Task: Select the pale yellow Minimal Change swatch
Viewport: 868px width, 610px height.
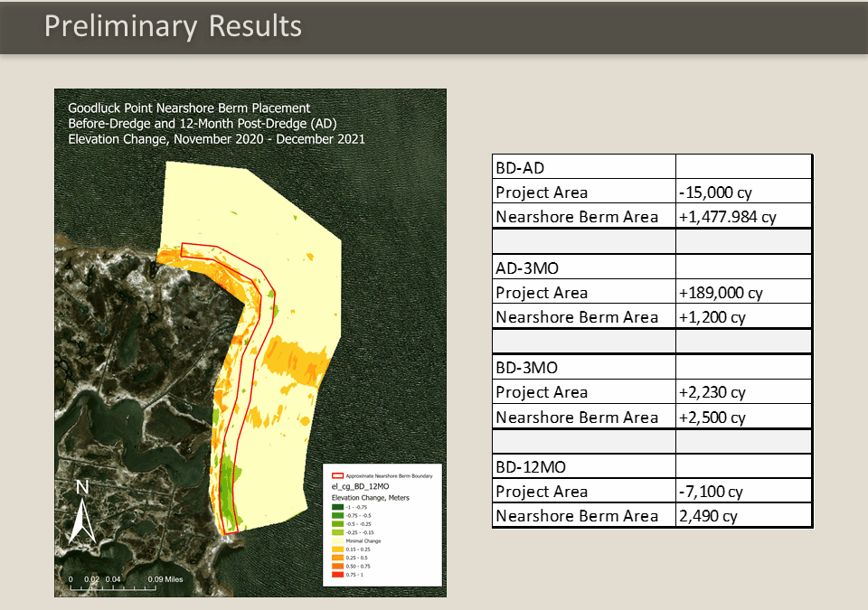Action: pos(339,540)
